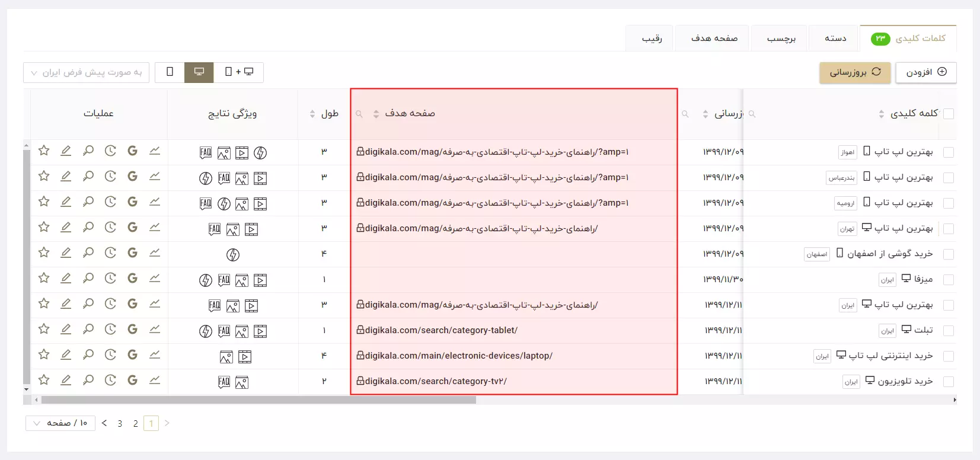Screen dimensions: 980x460
Task: Click magnifier in بهترین لپ تاپ ایران row
Action: pyautogui.click(x=88, y=304)
